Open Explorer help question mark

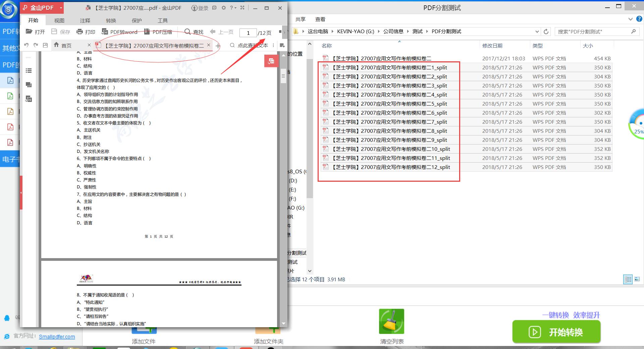(x=639, y=19)
